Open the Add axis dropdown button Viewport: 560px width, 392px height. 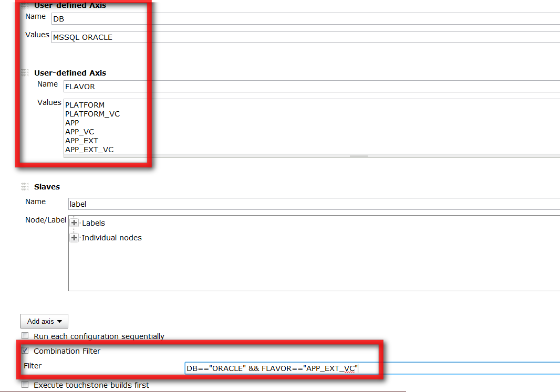coord(44,321)
